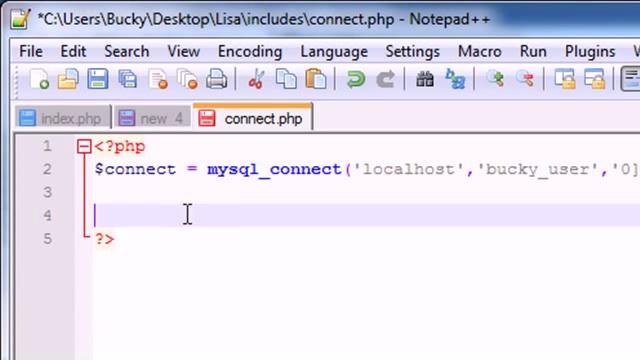Image resolution: width=640 pixels, height=360 pixels.
Task: Click the Notepad++ title bar icon
Action: (x=20, y=19)
